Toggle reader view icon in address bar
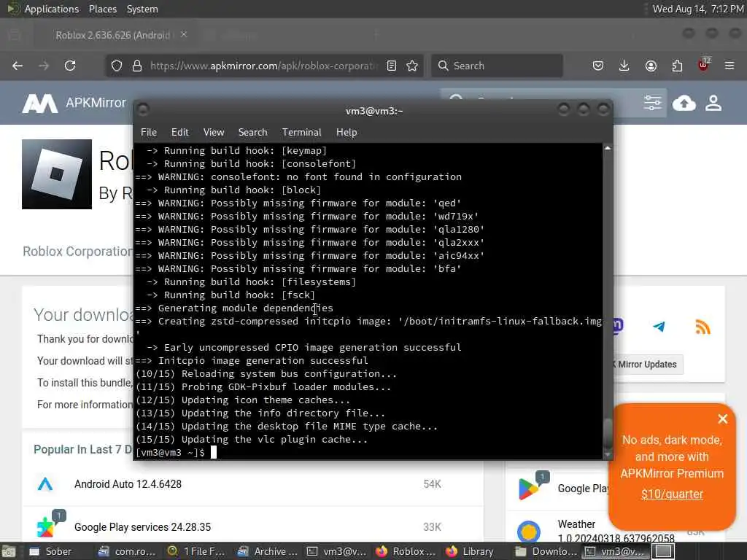The image size is (747, 560). [x=392, y=66]
